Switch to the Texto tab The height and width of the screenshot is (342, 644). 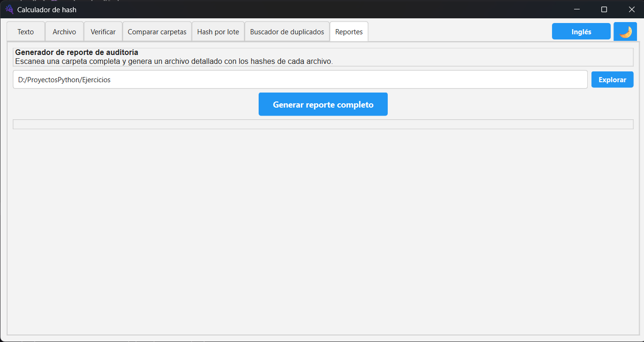pos(26,32)
